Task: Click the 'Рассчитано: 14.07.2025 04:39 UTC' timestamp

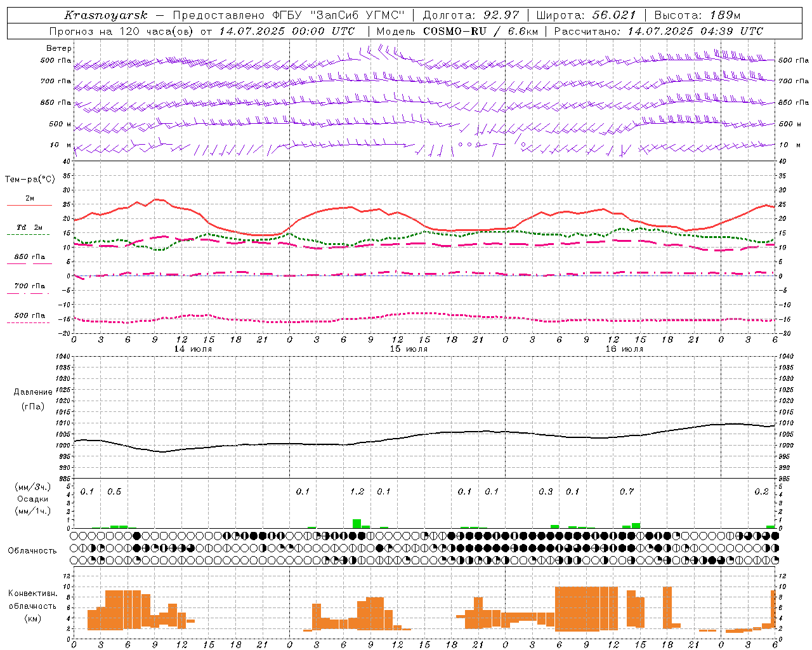Action: tap(659, 31)
